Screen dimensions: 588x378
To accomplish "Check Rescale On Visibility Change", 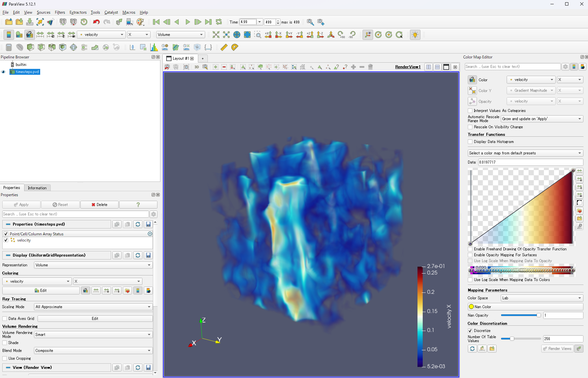I will 470,127.
